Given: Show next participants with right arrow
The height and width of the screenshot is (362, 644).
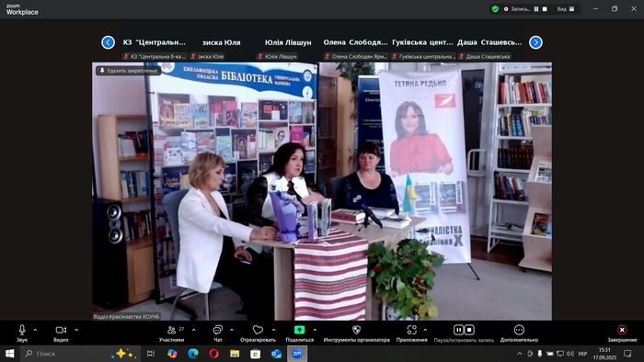Looking at the screenshot, I should coord(535,42).
